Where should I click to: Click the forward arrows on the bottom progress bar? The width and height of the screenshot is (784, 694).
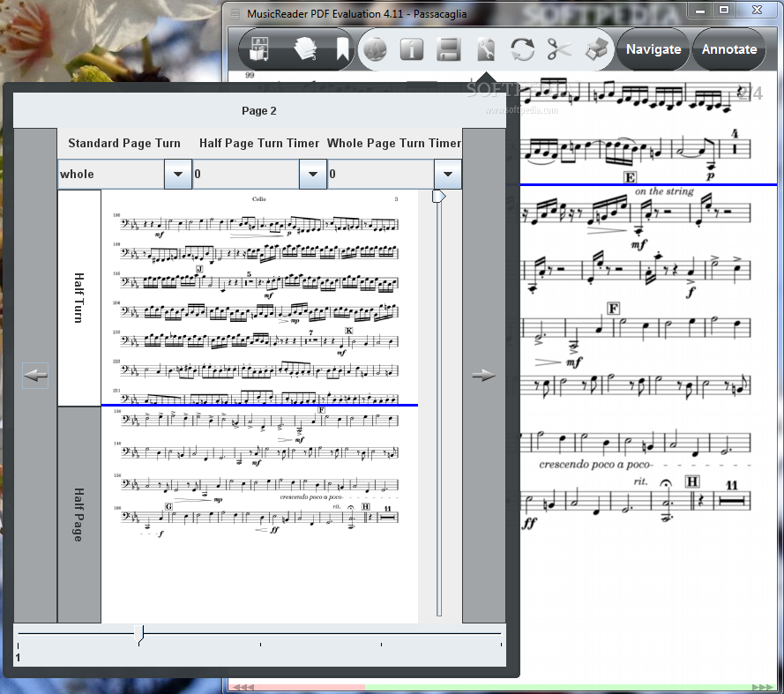[x=763, y=688]
